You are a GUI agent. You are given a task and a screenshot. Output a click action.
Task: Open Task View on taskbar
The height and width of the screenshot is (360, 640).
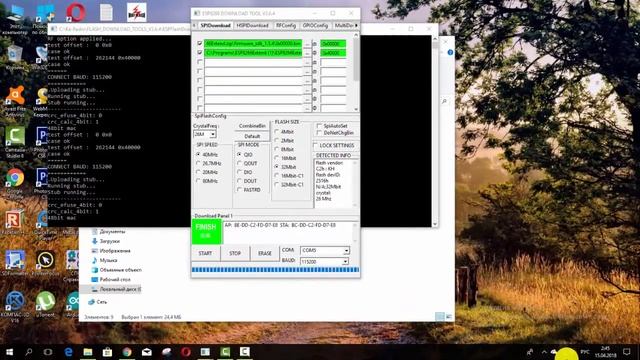[48, 352]
